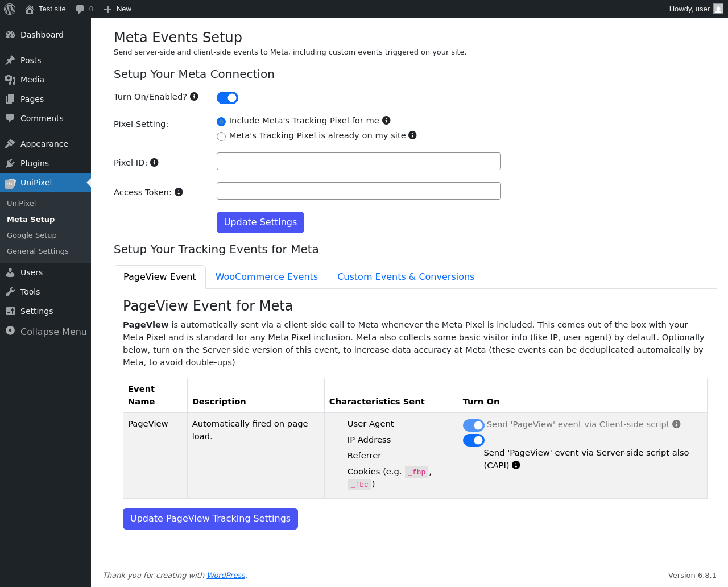
Task: Click info icon beside Turn On/Enabled
Action: pos(194,97)
